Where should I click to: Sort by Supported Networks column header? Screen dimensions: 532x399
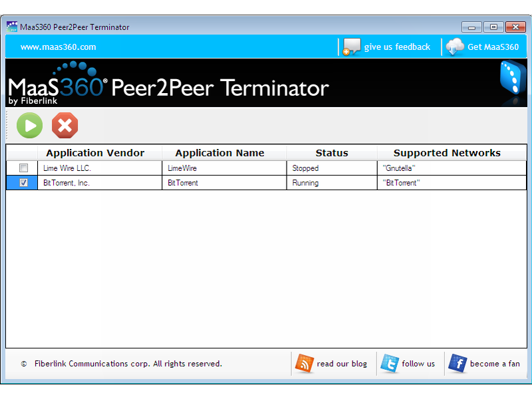[452, 153]
